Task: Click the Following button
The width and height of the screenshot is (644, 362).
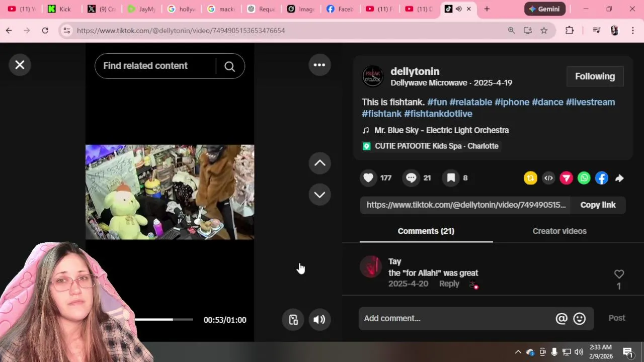Action: point(595,76)
